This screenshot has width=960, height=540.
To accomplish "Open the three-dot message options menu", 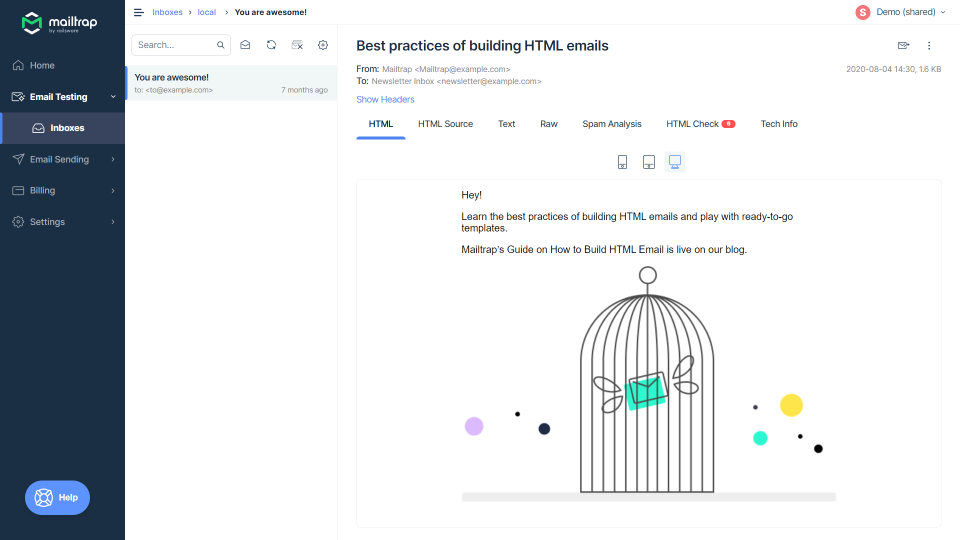I will click(x=929, y=45).
